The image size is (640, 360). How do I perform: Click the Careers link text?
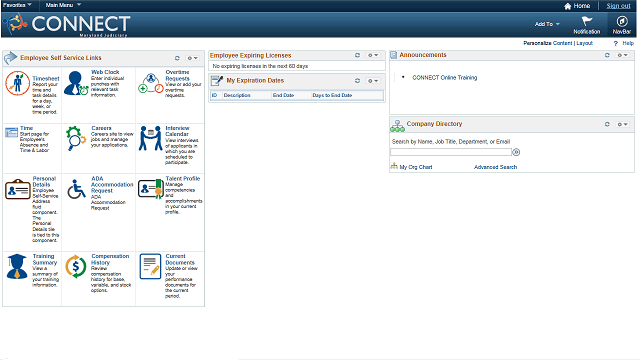pyautogui.click(x=101, y=128)
